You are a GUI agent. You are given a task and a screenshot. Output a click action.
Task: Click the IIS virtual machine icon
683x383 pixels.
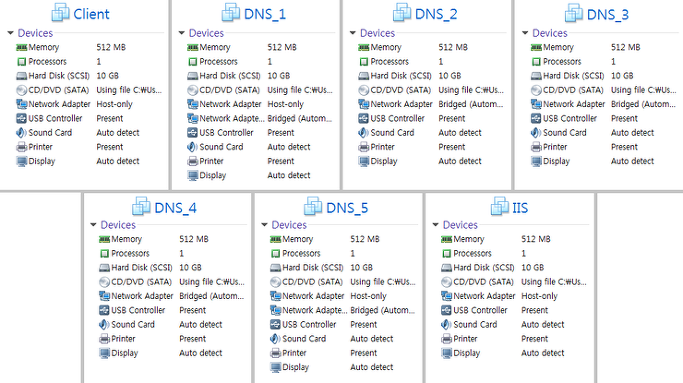499,206
